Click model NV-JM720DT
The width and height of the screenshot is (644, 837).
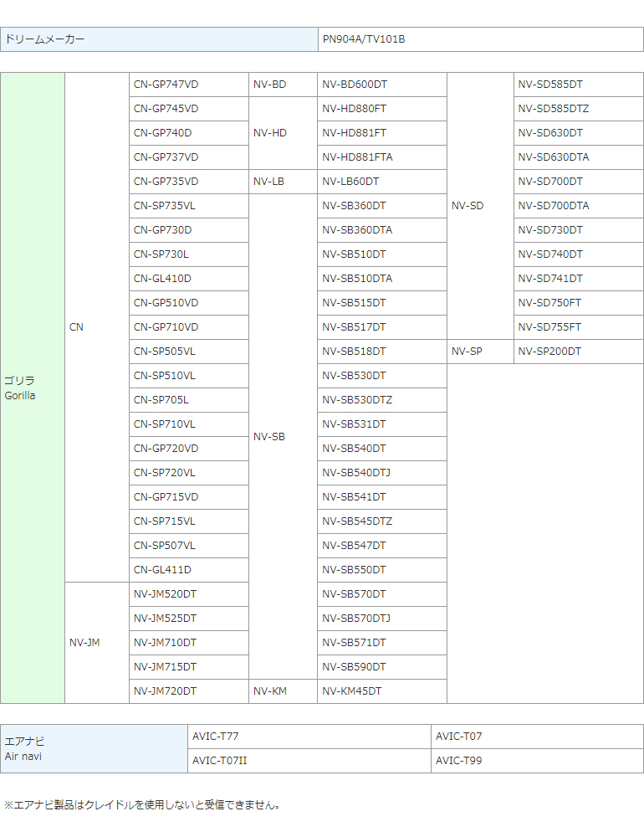189,691
